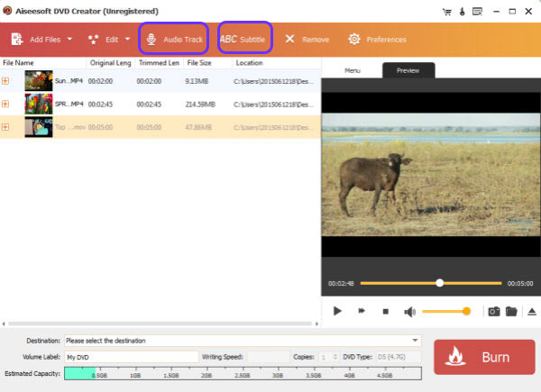Click the Remove button in the toolbar
Screen dimensions: 541x392
[x=307, y=40]
